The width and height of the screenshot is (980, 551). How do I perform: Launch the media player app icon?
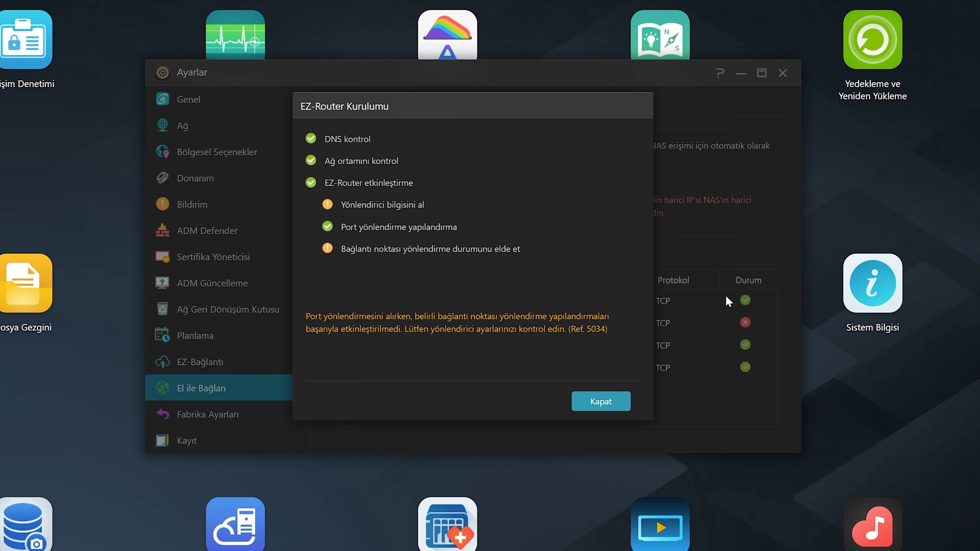click(660, 526)
